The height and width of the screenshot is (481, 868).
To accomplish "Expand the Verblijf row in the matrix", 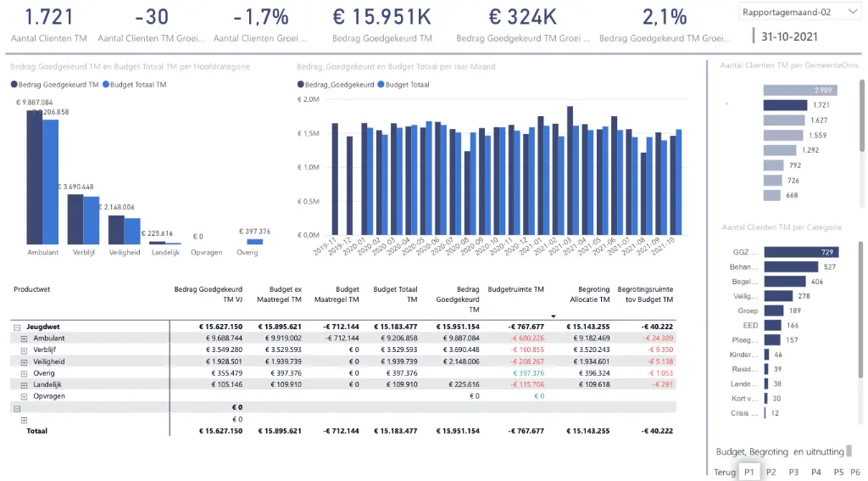I will pos(24,350).
